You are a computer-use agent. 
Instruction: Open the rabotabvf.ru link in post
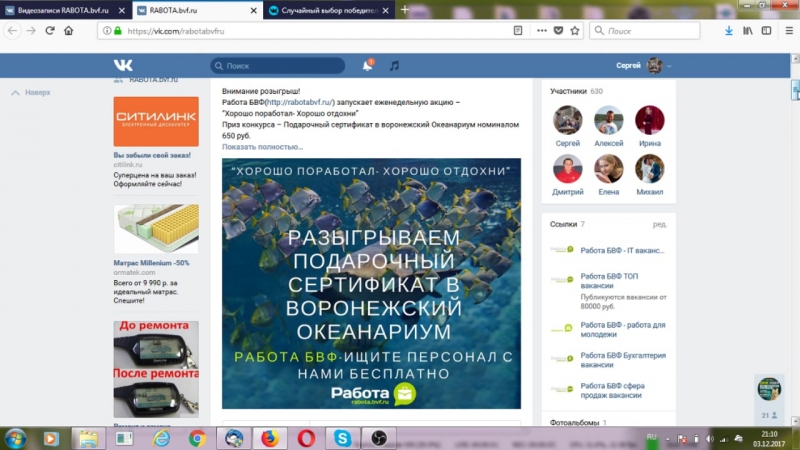click(x=299, y=102)
